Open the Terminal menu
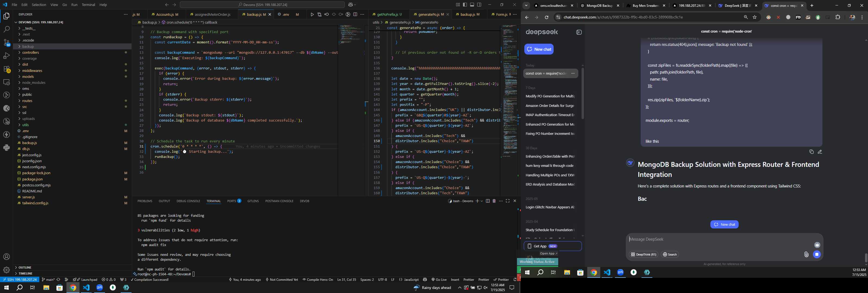Image resolution: width=868 pixels, height=293 pixels. tap(88, 5)
